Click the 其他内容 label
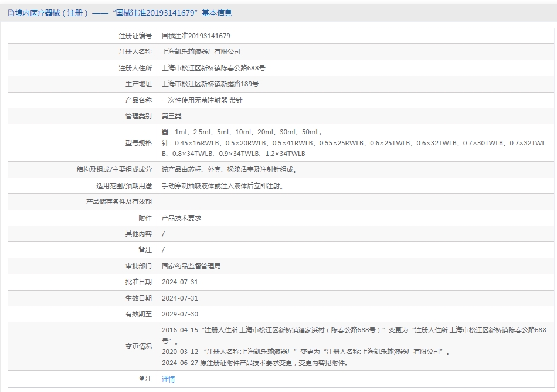 pyautogui.click(x=138, y=234)
